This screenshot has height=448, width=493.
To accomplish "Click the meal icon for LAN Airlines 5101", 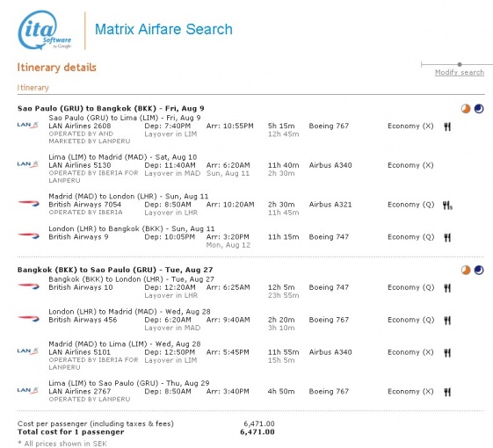I will click(447, 353).
